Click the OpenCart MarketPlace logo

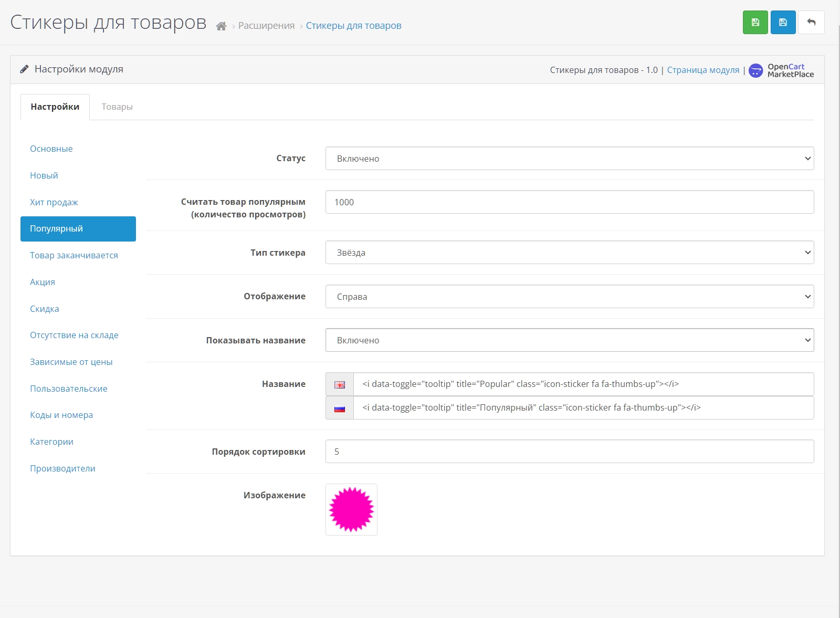(x=781, y=70)
